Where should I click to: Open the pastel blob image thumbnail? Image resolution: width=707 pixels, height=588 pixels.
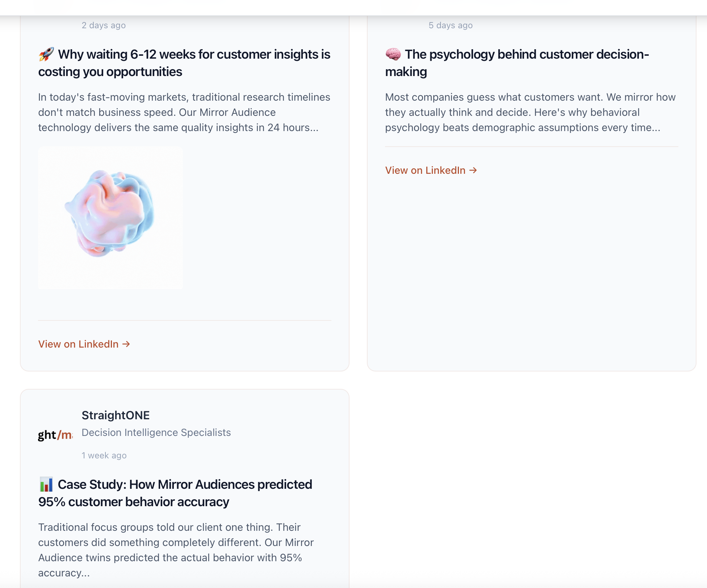coord(110,217)
